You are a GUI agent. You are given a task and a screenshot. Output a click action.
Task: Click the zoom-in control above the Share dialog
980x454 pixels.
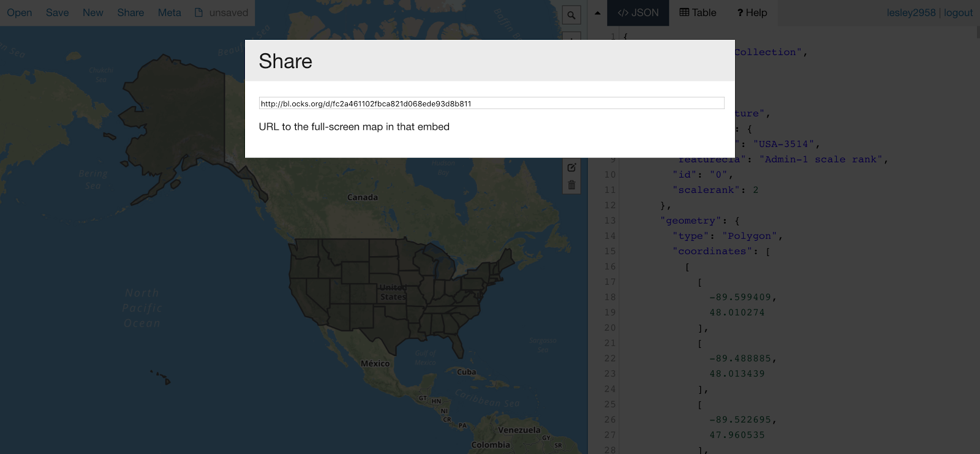571,36
